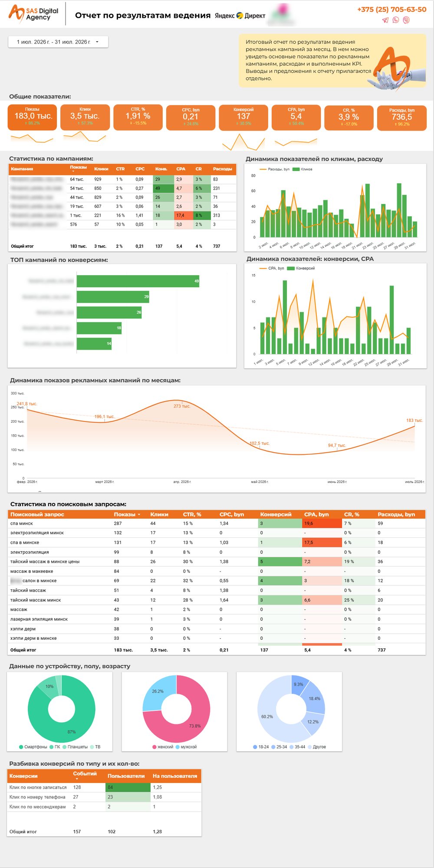Toggle the Клики legend series in the spend chart
Screen dimensions: 434x868
pyautogui.click(x=302, y=169)
